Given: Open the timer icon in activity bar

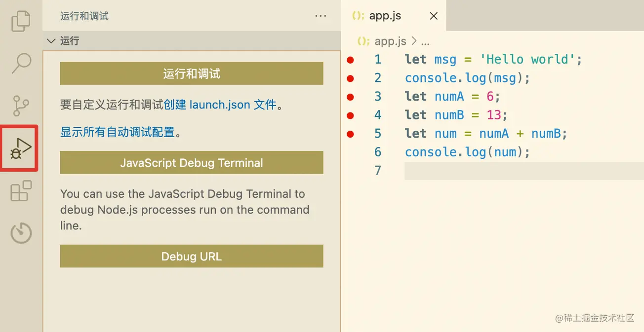Looking at the screenshot, I should pos(21,233).
